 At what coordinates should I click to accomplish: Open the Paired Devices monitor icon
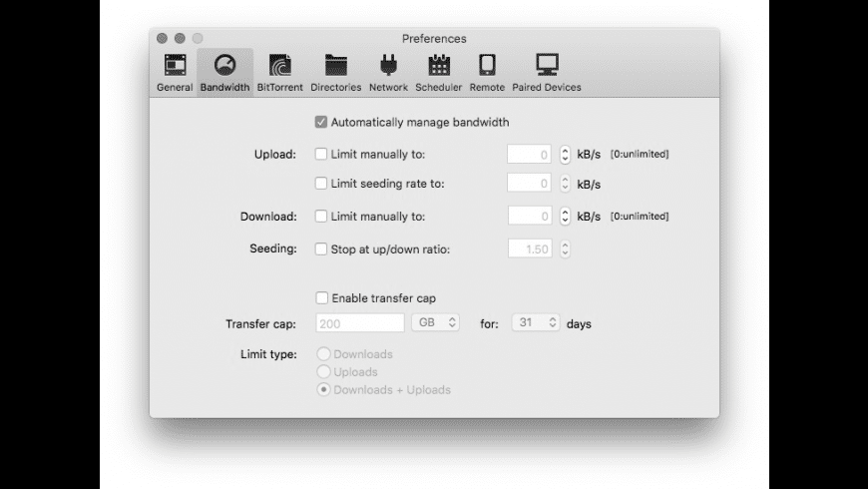[547, 65]
